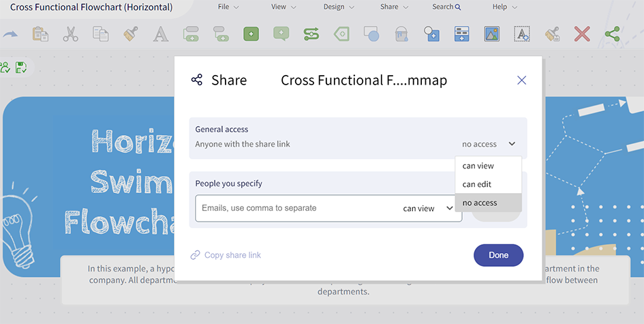644x324 pixels.
Task: Select the format painter brush icon
Action: coord(131,33)
